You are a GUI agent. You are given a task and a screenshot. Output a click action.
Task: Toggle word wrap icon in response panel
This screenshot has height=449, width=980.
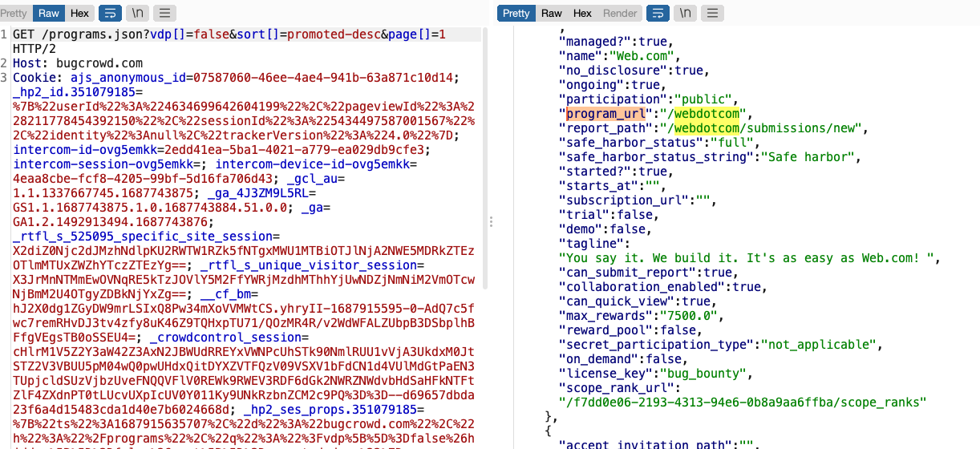[x=657, y=13]
